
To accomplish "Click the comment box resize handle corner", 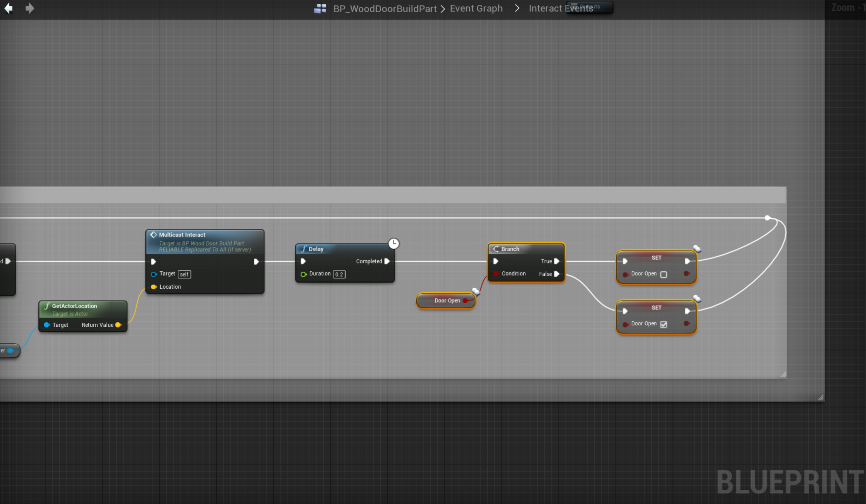I will pos(783,375).
